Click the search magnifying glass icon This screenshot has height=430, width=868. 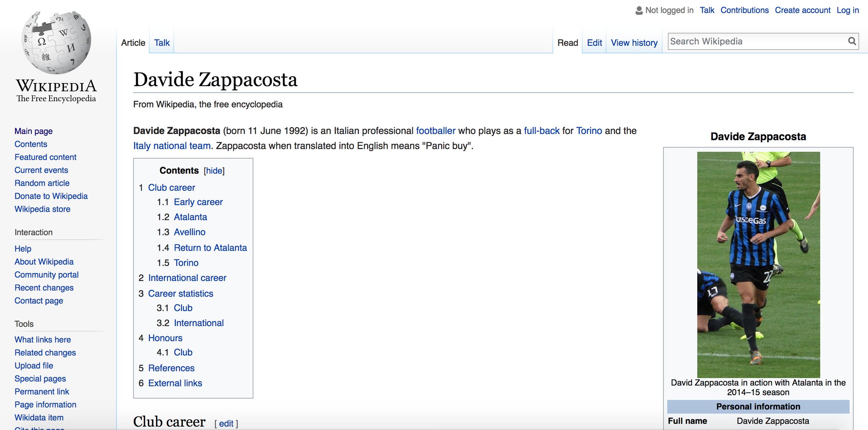pos(851,41)
